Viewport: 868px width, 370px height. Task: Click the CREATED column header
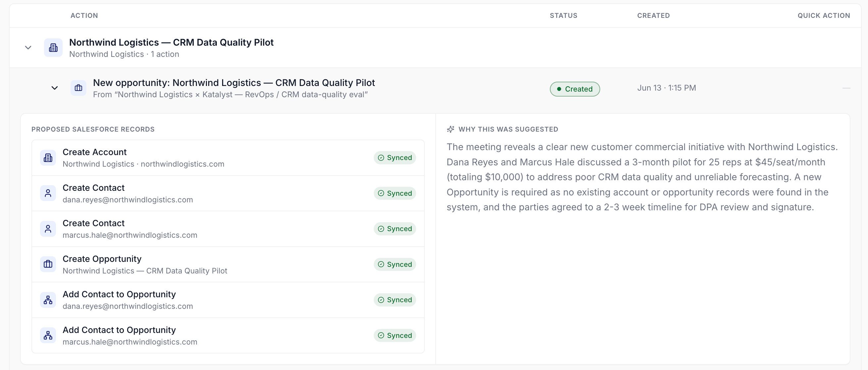(653, 16)
